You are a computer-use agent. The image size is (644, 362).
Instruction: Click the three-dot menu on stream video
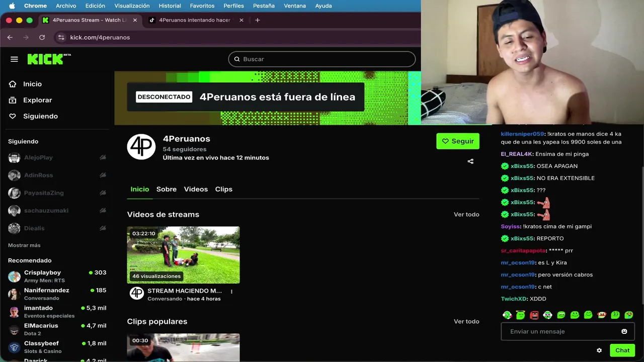pyautogui.click(x=231, y=291)
